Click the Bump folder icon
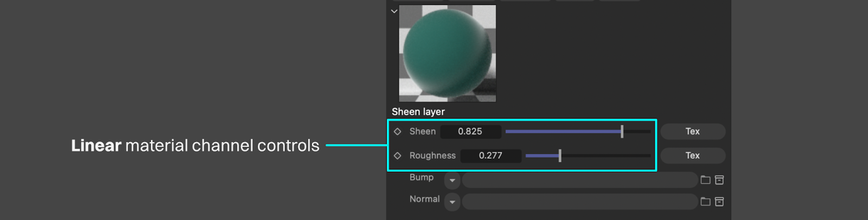The height and width of the screenshot is (220, 868). (705, 180)
